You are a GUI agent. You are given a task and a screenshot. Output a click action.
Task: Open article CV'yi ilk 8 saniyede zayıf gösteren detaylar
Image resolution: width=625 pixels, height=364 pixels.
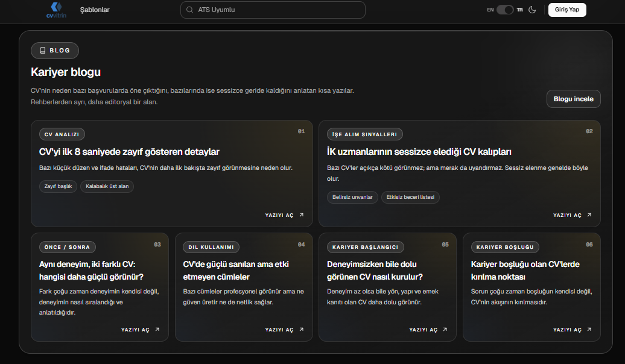click(129, 152)
